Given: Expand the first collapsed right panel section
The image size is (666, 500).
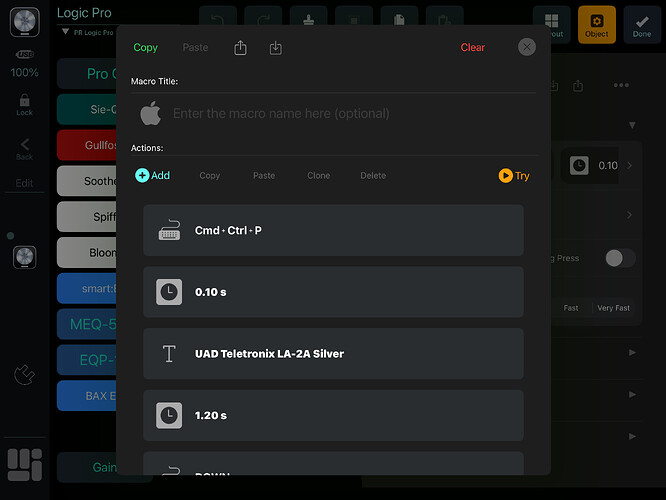Looking at the screenshot, I should pos(632,352).
